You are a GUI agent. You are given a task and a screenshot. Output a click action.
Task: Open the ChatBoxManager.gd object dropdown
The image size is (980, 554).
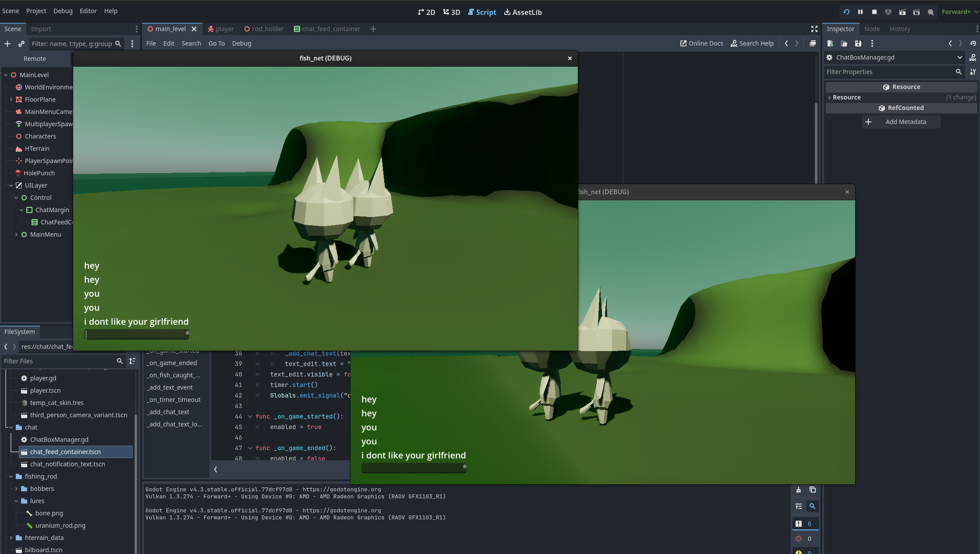895,57
